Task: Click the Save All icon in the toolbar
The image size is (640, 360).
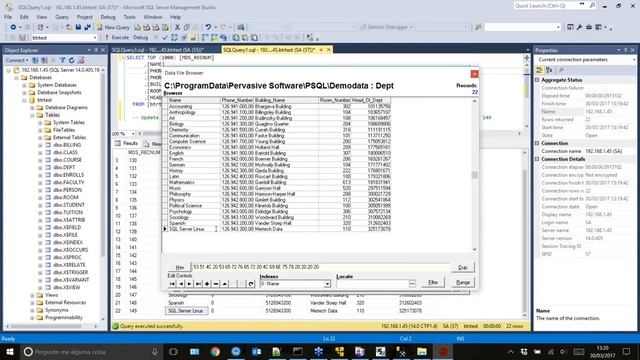Action: [87, 27]
